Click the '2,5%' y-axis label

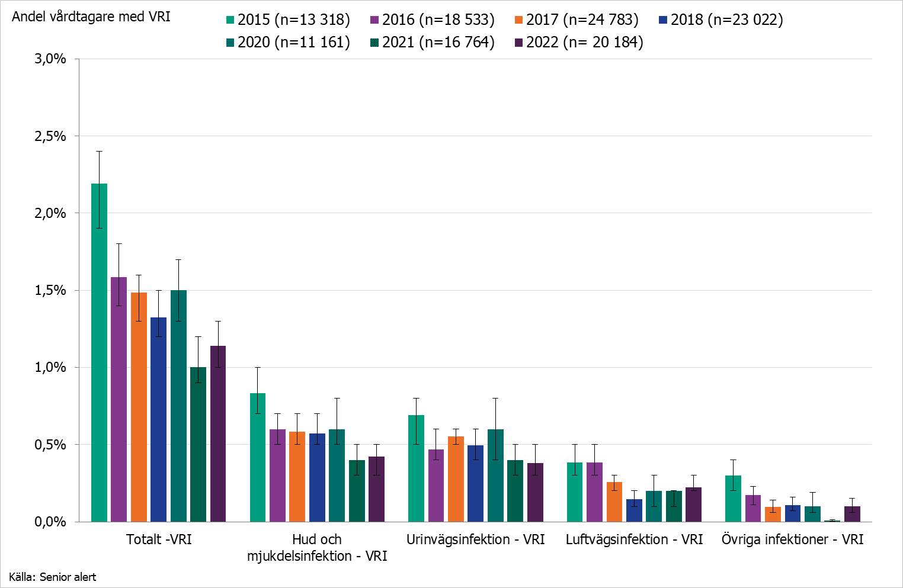tap(50, 136)
